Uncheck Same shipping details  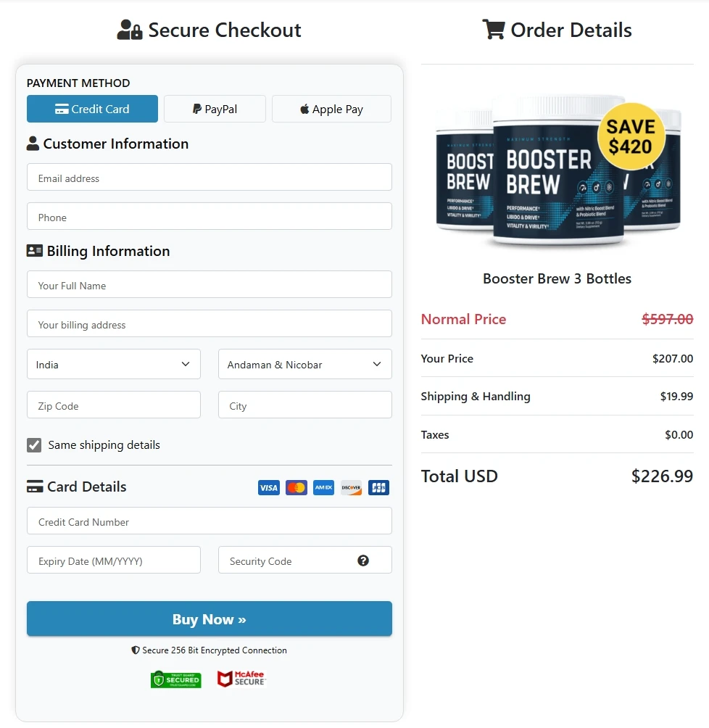[34, 444]
